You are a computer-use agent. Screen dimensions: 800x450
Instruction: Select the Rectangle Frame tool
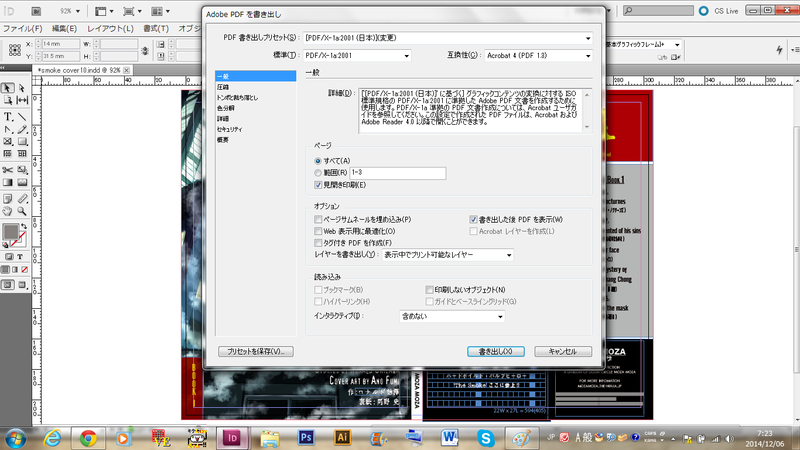7,141
